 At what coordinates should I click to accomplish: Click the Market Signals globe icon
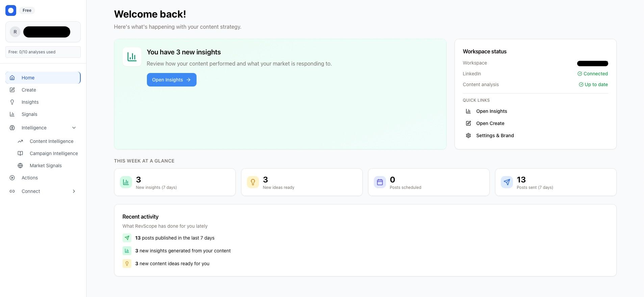click(20, 166)
